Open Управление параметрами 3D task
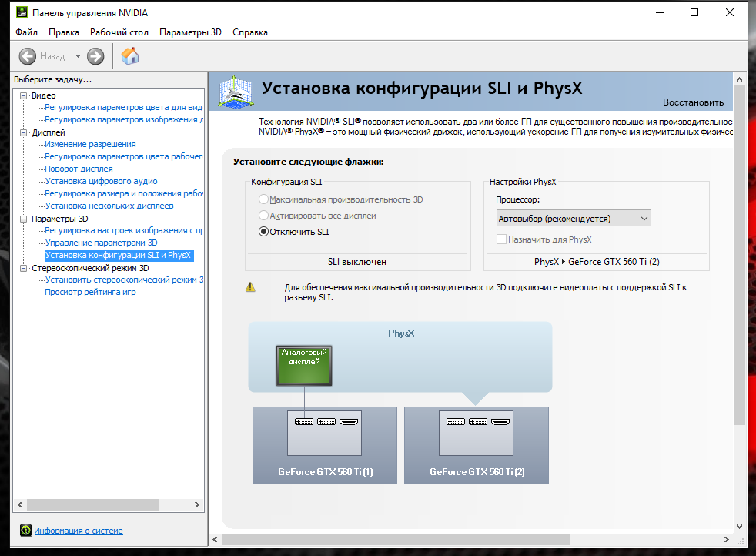Screen dimensions: 756x556 [x=102, y=243]
